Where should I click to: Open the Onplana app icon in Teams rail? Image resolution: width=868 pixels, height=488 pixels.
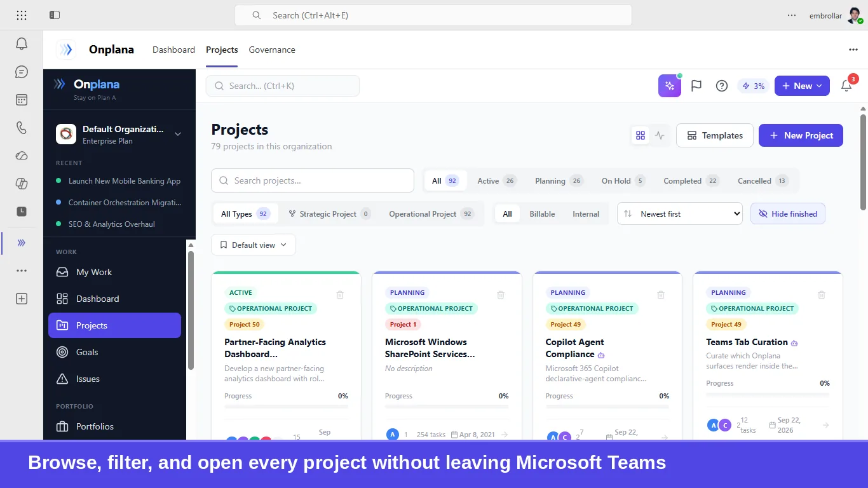pyautogui.click(x=22, y=243)
